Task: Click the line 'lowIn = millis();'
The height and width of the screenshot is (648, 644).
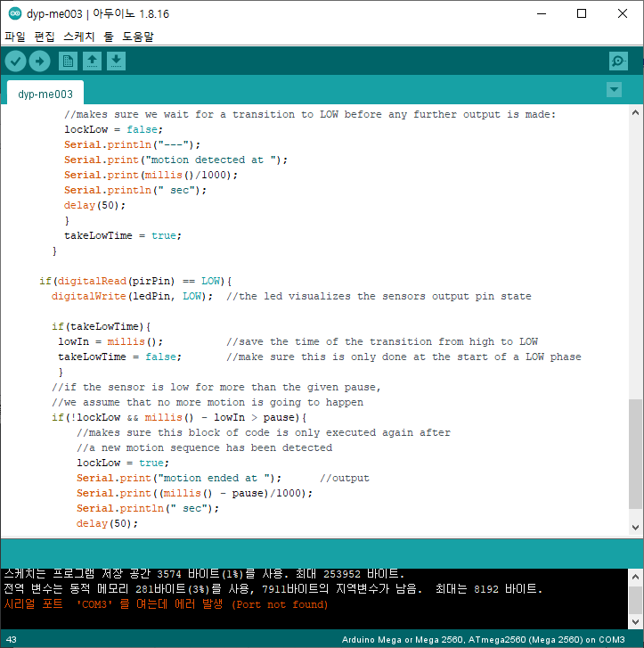Action: [110, 341]
